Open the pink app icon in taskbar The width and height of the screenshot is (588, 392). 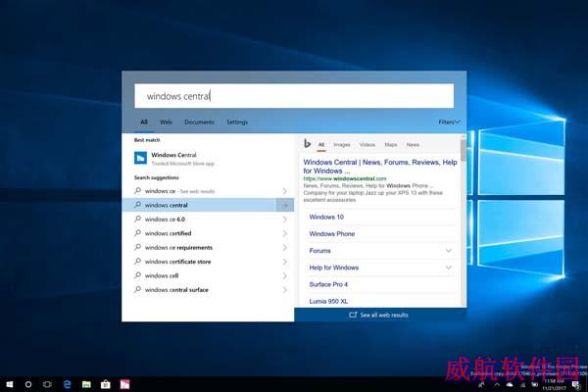tap(124, 384)
